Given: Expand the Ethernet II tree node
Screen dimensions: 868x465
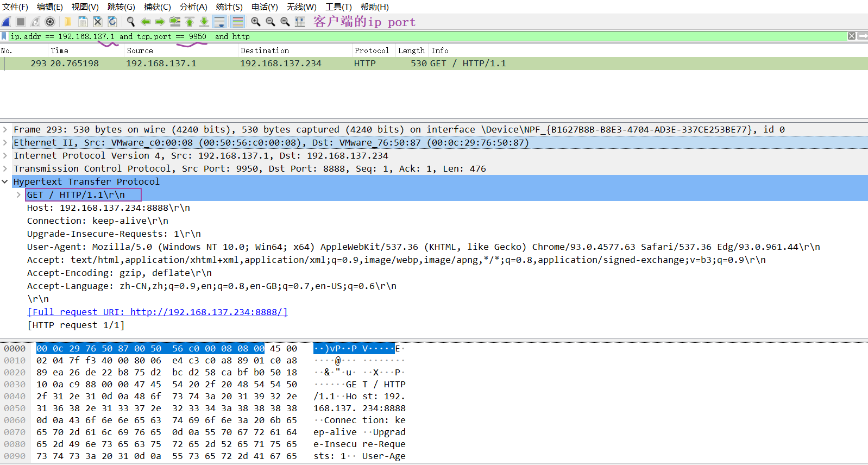Looking at the screenshot, I should (5, 142).
